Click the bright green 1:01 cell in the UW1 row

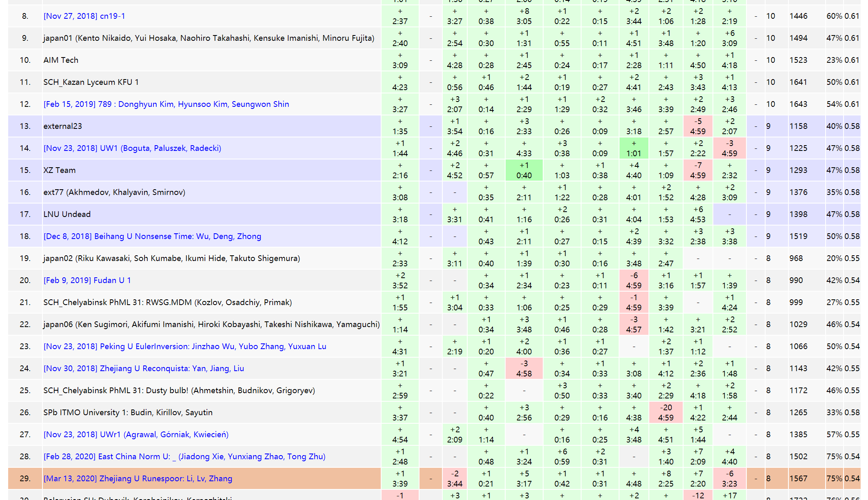[633, 148]
